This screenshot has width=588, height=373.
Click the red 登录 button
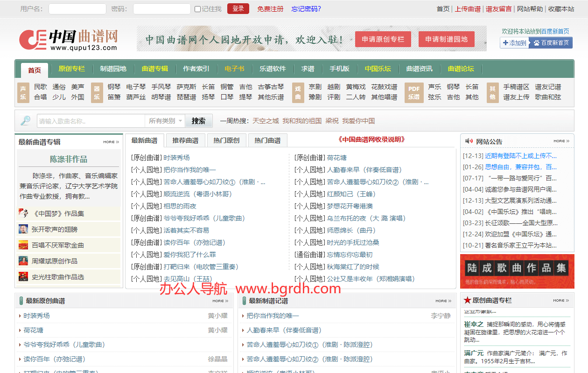[x=238, y=9]
